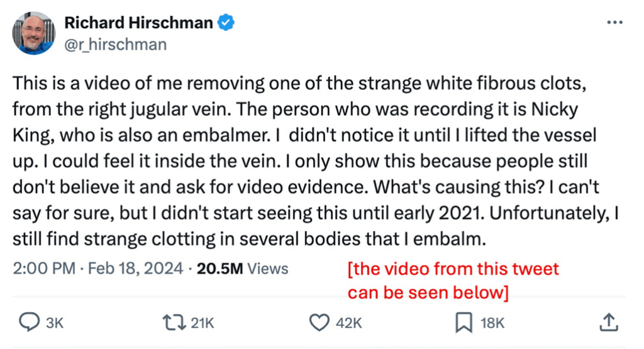644x349 pixels.
Task: Open Richard Hirschman's profile picture
Action: pyautogui.click(x=34, y=33)
